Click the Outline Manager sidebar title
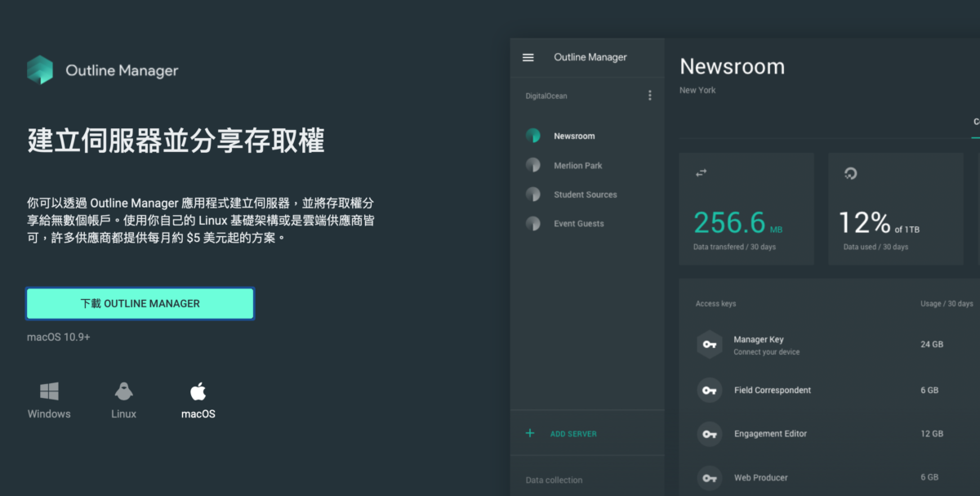Screen dimensions: 980x496 tap(590, 57)
